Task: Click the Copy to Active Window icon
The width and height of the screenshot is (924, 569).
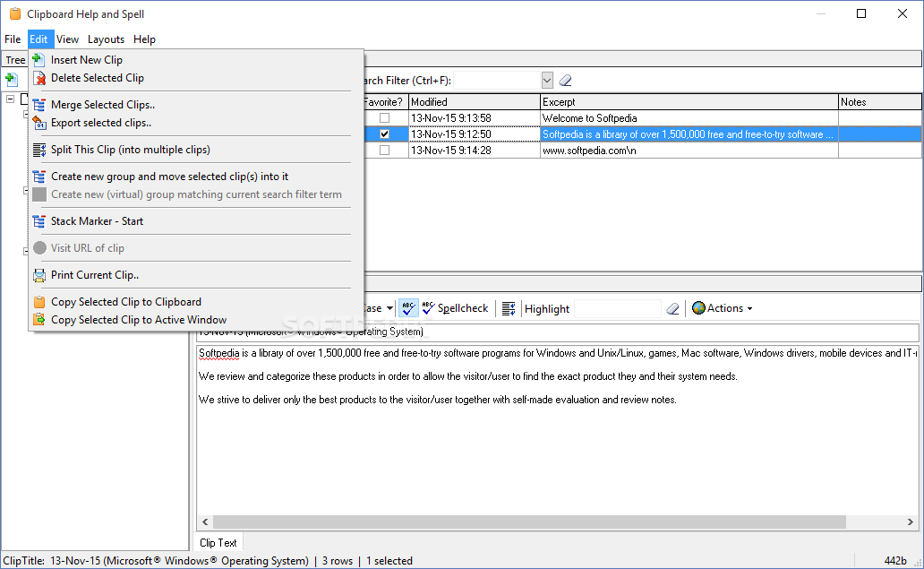Action: coord(38,320)
